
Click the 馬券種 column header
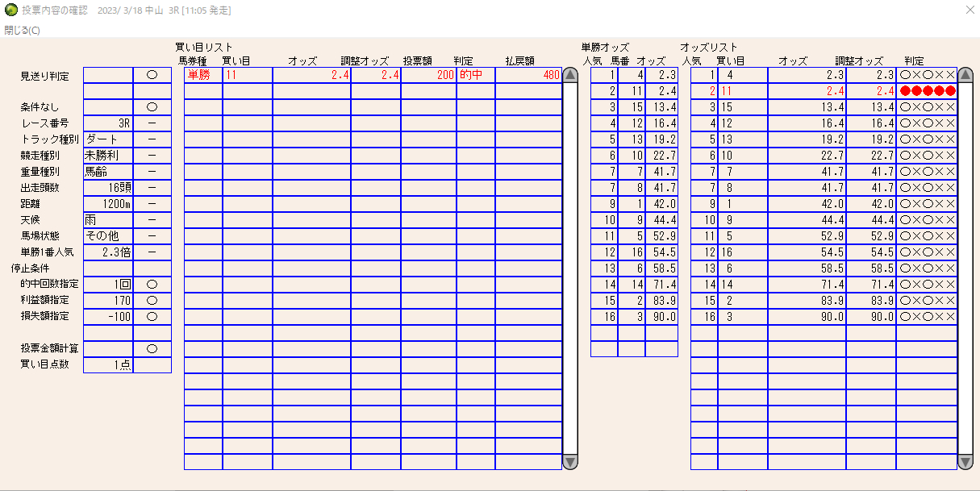192,61
